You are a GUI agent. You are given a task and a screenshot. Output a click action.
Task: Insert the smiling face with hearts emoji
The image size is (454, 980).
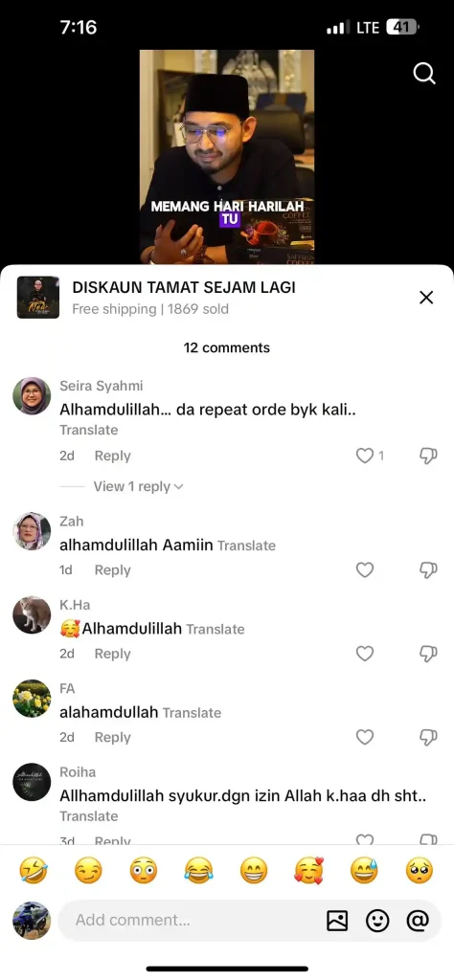[309, 871]
